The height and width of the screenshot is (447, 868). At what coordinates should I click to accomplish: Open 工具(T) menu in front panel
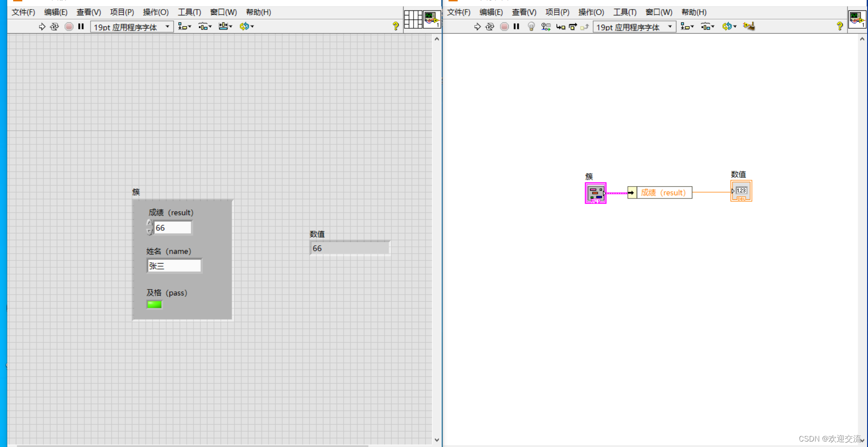[x=189, y=12]
